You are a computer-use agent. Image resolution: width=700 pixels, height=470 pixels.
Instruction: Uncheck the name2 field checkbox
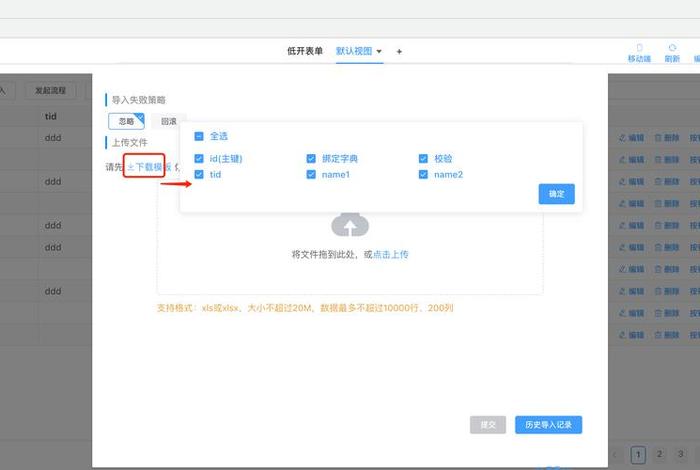click(423, 175)
